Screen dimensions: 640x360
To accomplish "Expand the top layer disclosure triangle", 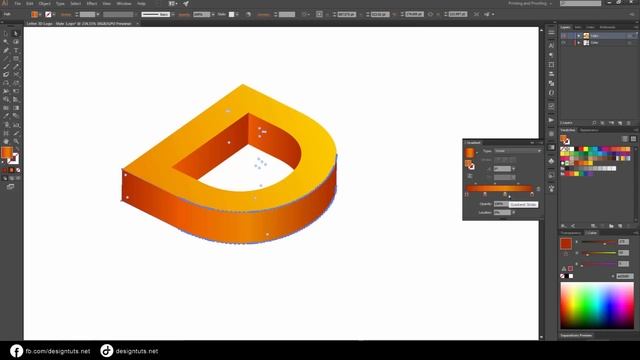I will (x=578, y=36).
